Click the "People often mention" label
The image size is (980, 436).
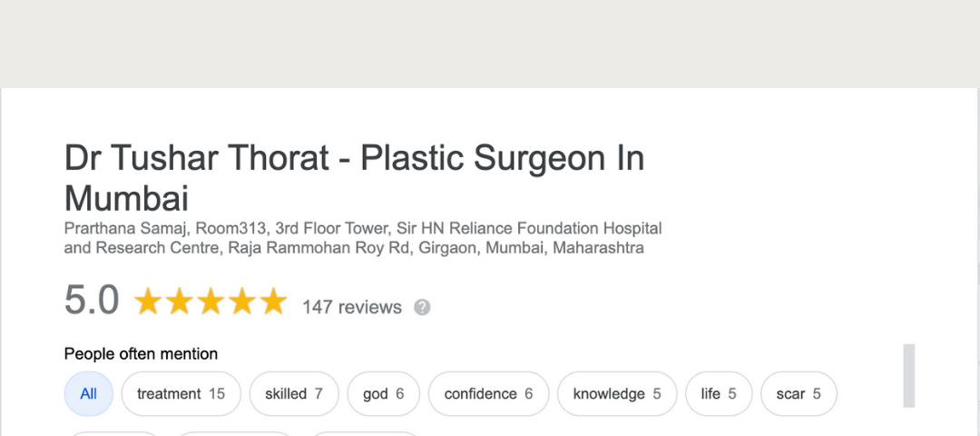pyautogui.click(x=141, y=353)
